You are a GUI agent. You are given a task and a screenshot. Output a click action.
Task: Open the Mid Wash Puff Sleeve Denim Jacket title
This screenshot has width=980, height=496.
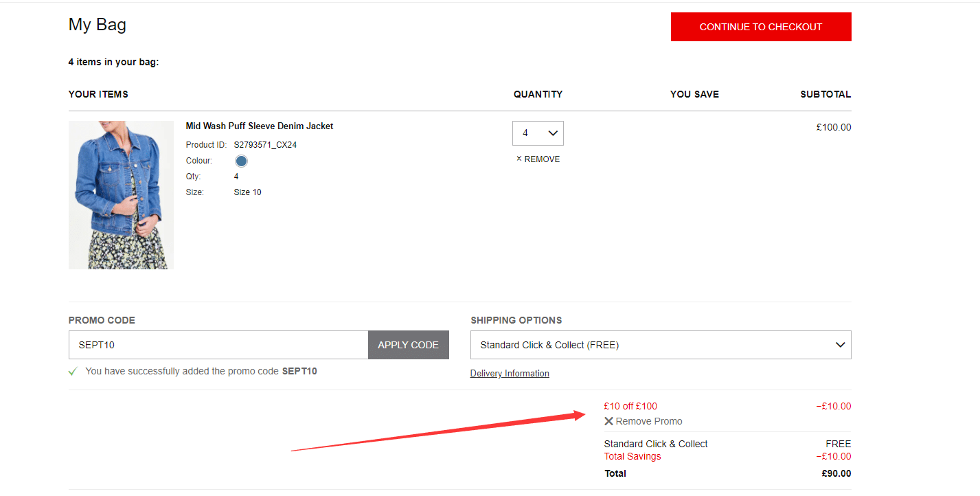[x=259, y=126]
